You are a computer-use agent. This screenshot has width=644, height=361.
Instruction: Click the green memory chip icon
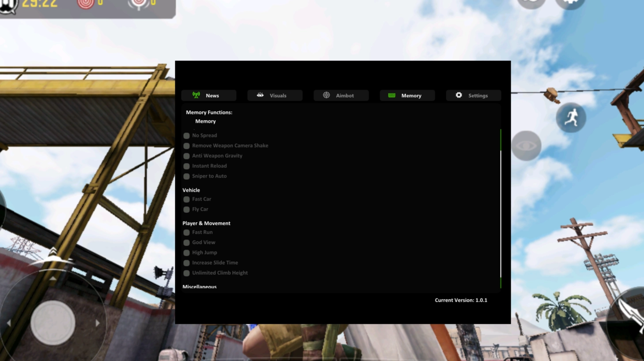click(392, 95)
